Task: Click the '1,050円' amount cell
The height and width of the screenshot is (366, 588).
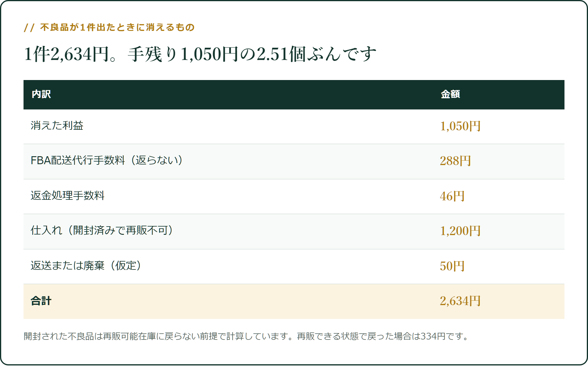Action: pyautogui.click(x=460, y=126)
